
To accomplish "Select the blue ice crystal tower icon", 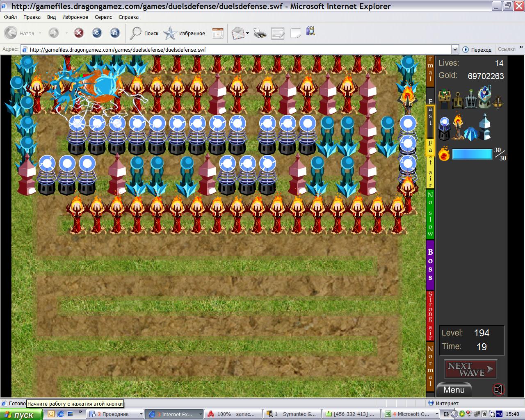I will click(471, 134).
